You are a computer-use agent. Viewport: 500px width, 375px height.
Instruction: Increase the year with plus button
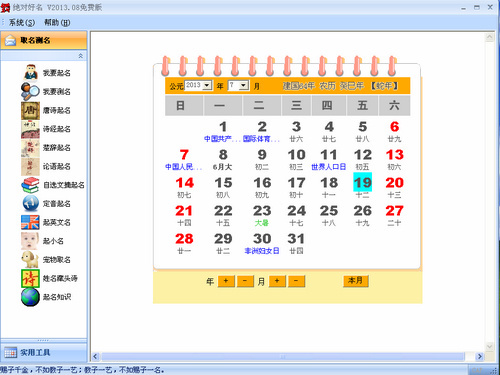click(x=226, y=281)
